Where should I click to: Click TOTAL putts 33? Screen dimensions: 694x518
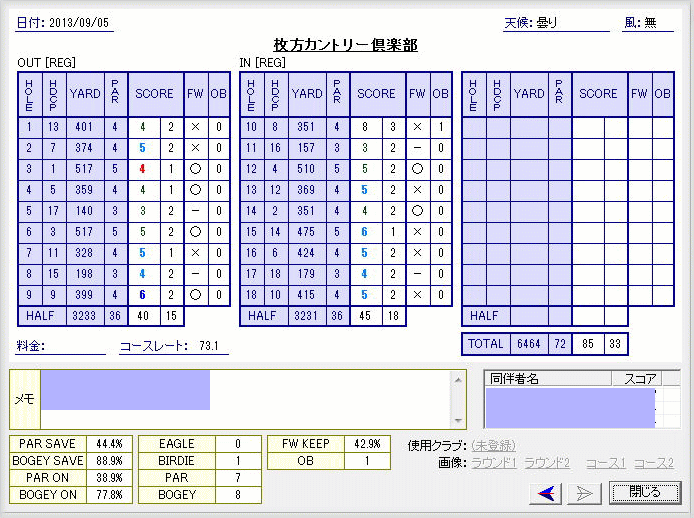[x=615, y=344]
